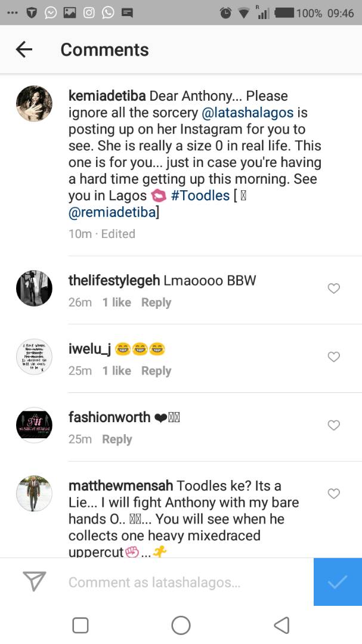Like matthewmensah's comment with heart

334,493
